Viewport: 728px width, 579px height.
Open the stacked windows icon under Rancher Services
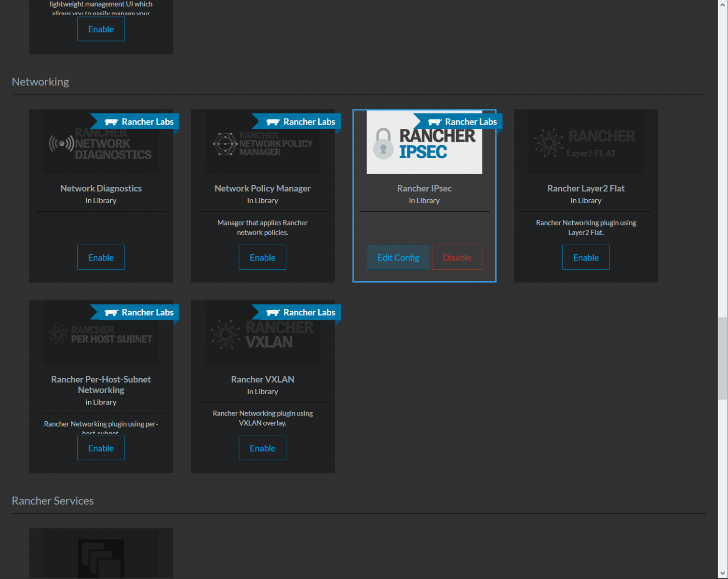pos(101,558)
